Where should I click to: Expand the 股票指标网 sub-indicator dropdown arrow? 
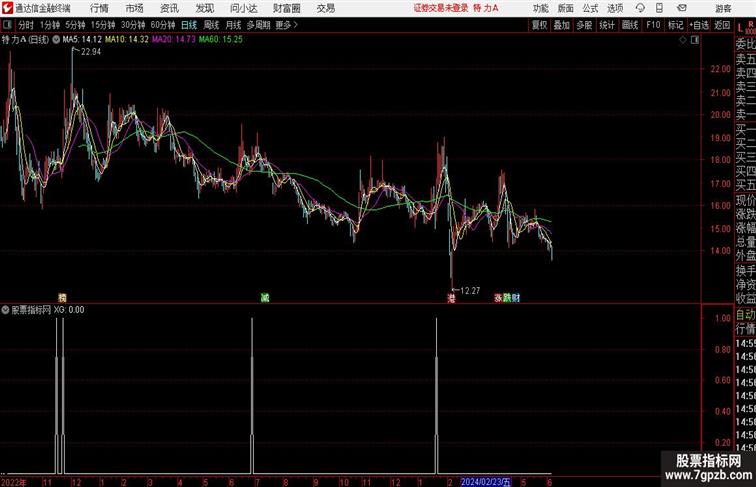pyautogui.click(x=5, y=310)
